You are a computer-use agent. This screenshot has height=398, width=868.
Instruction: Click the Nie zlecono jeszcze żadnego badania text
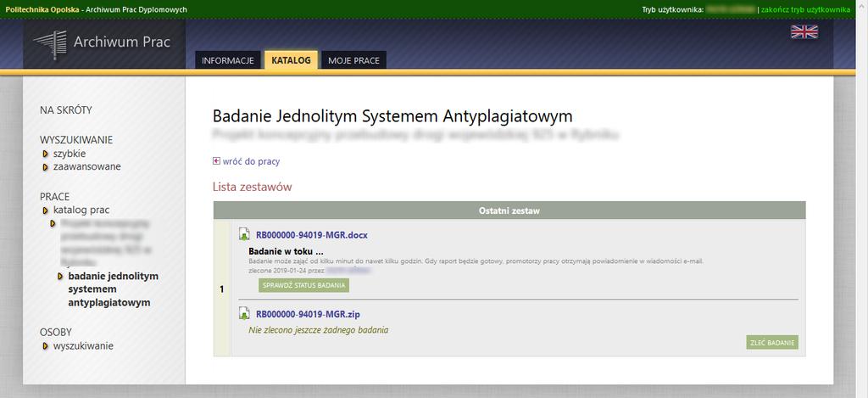(x=319, y=330)
